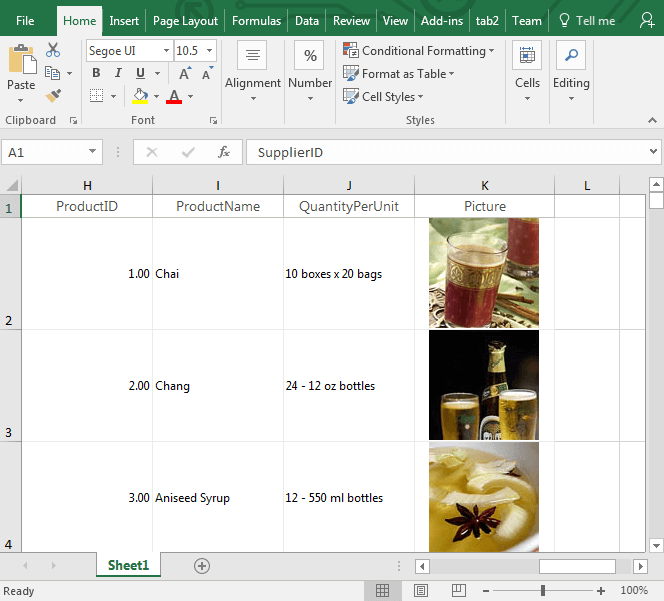Open Font dialog launcher
The image size is (664, 601).
(213, 121)
